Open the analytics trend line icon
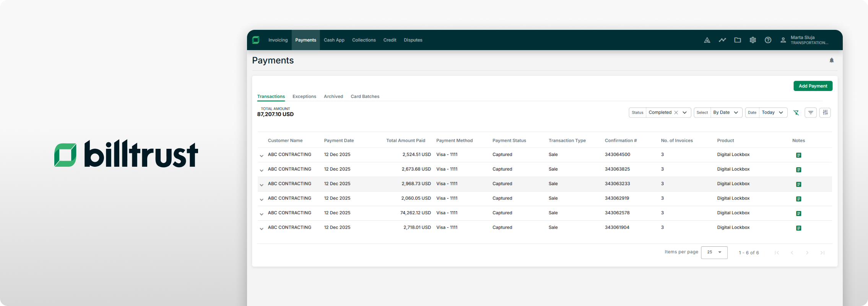This screenshot has height=306, width=868. [x=722, y=40]
